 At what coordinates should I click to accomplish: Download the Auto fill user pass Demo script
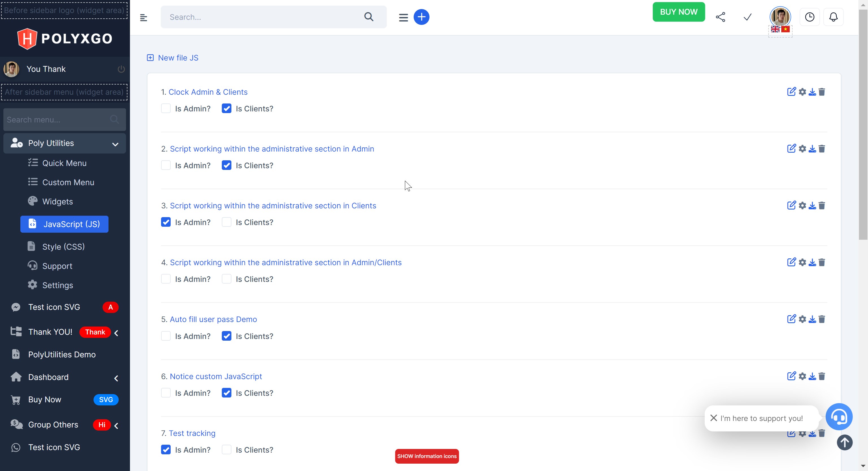coord(812,319)
